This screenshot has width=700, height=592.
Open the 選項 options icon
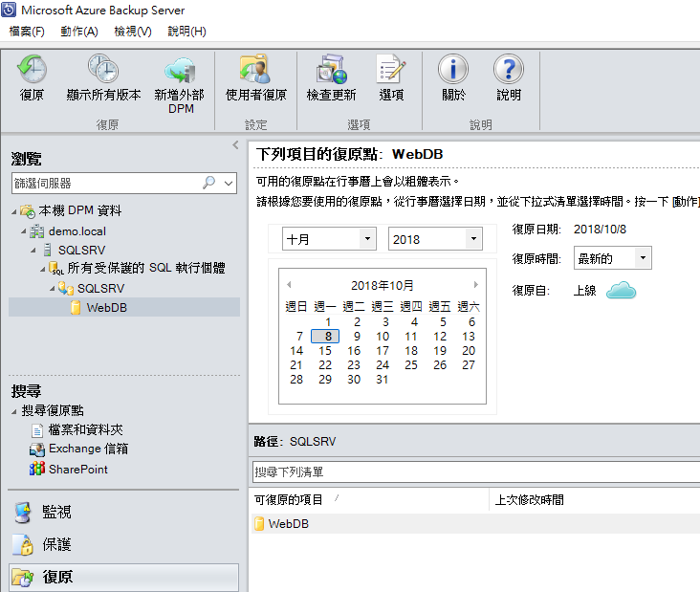(391, 69)
